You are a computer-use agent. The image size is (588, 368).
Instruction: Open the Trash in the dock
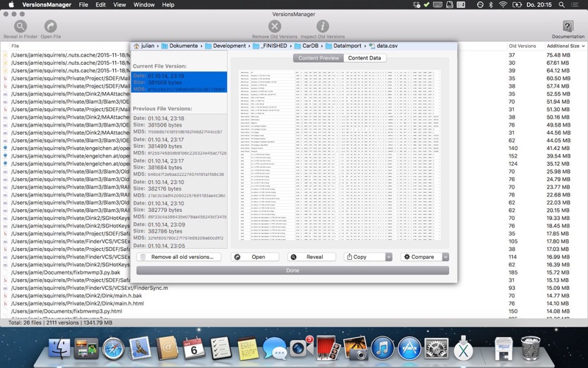(531, 348)
